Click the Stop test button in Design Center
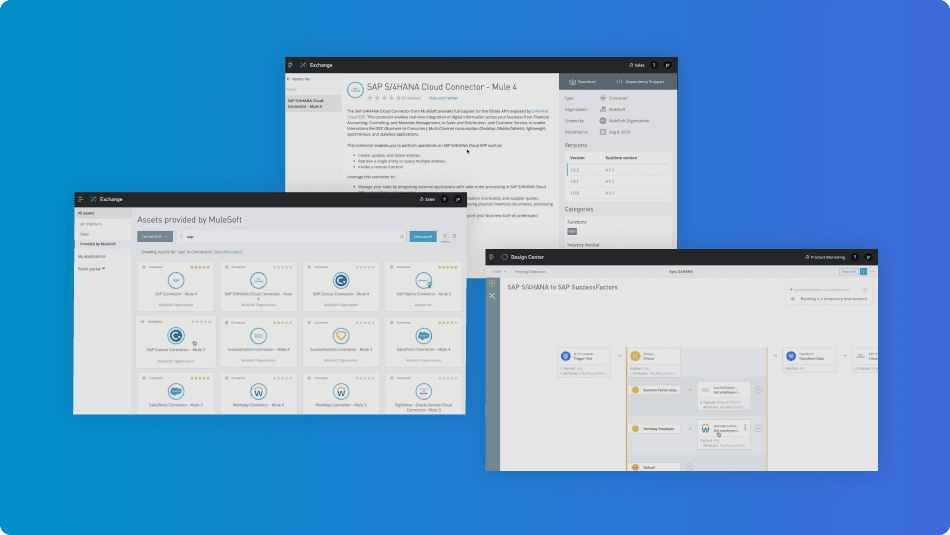 tap(849, 271)
